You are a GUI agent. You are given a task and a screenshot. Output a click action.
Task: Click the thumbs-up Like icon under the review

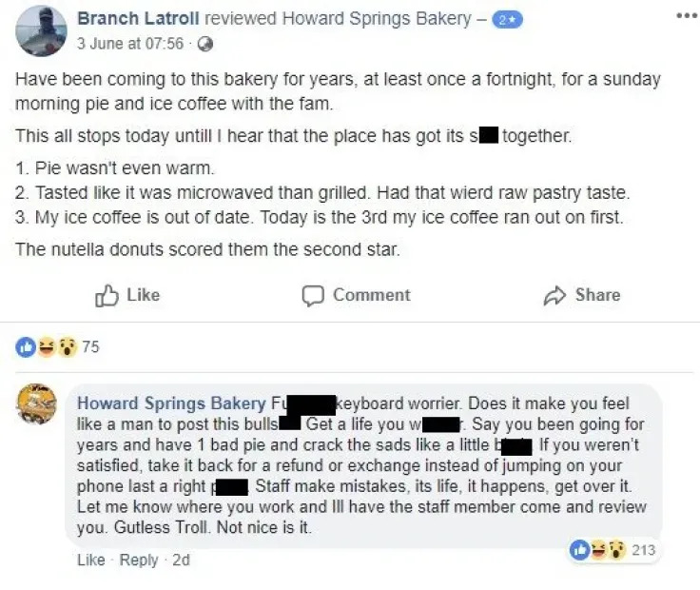(x=107, y=296)
